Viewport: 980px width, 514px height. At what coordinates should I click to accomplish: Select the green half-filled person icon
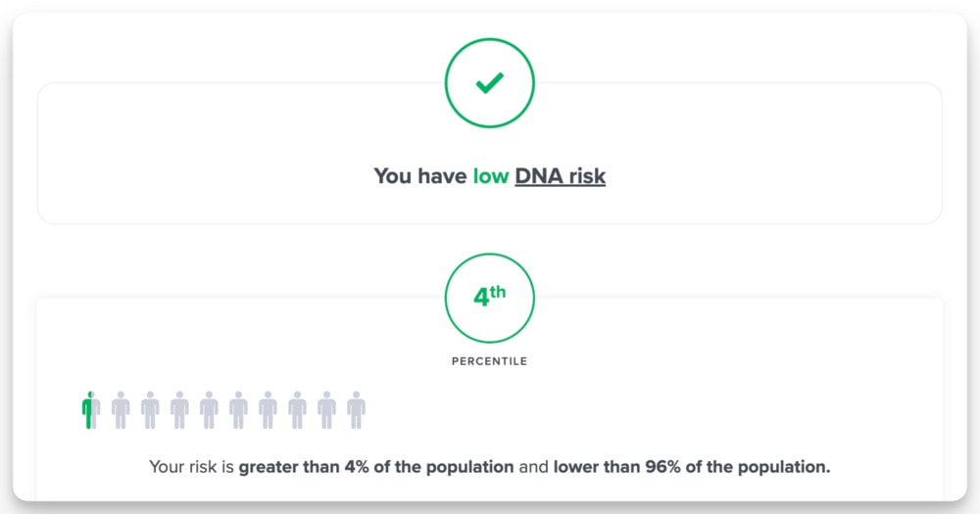[x=91, y=409]
